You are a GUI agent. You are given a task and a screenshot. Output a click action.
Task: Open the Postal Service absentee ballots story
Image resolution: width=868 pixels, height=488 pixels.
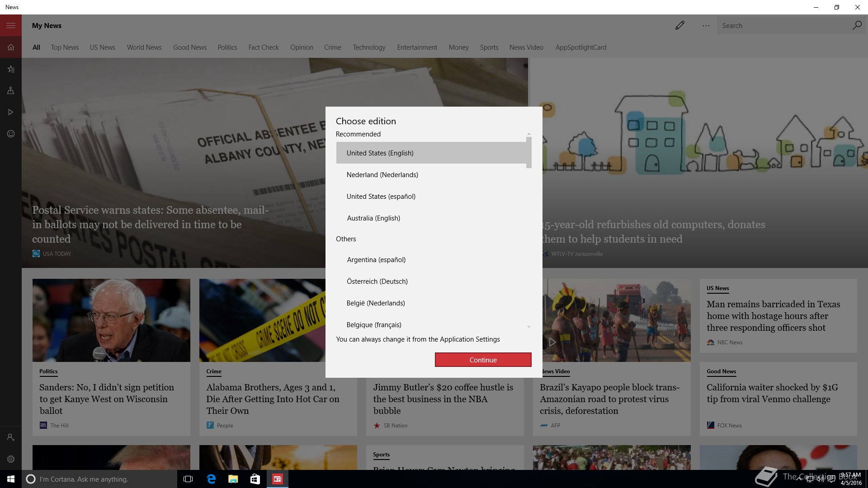tap(150, 225)
